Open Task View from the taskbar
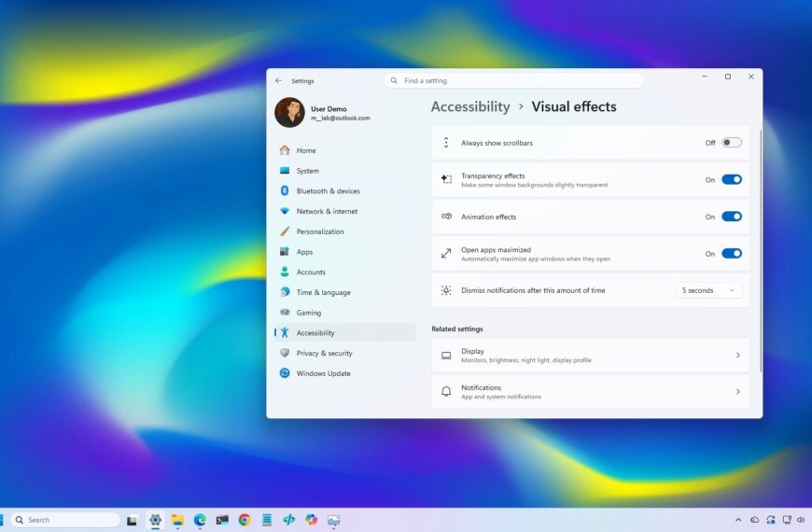This screenshot has height=532, width=812. (x=132, y=520)
